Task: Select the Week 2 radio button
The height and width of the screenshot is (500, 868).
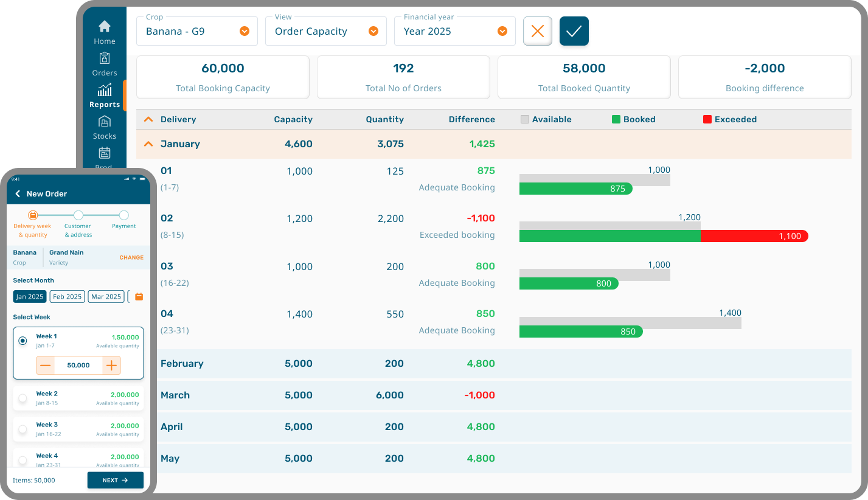Action: click(23, 398)
